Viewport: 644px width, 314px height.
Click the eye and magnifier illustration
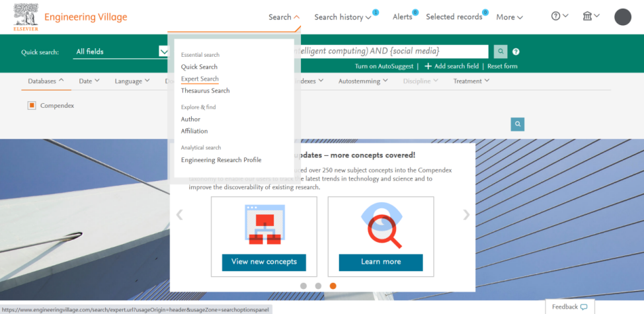tap(382, 226)
